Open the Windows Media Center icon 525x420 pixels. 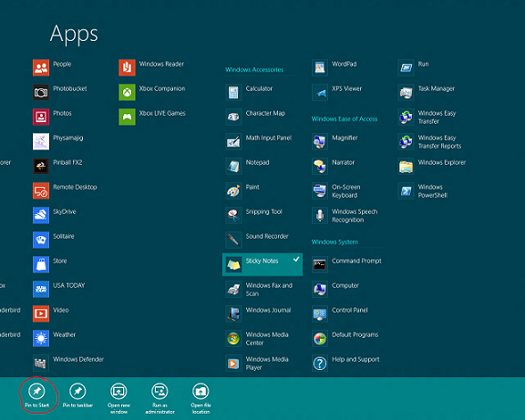(233, 338)
